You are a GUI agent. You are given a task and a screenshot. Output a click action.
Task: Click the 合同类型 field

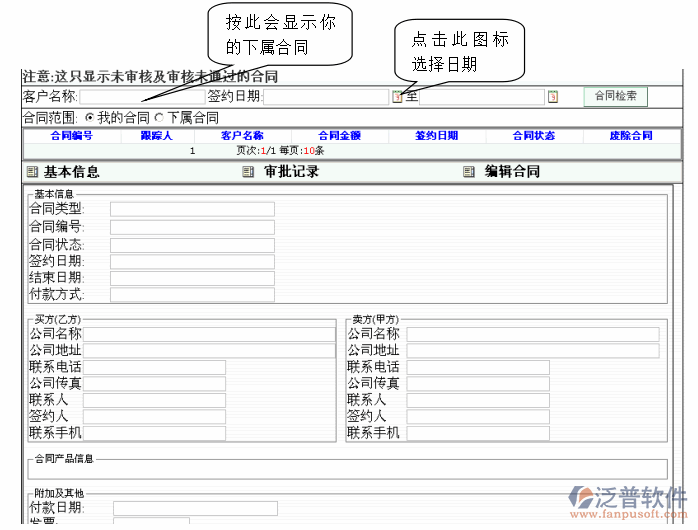[192, 209]
